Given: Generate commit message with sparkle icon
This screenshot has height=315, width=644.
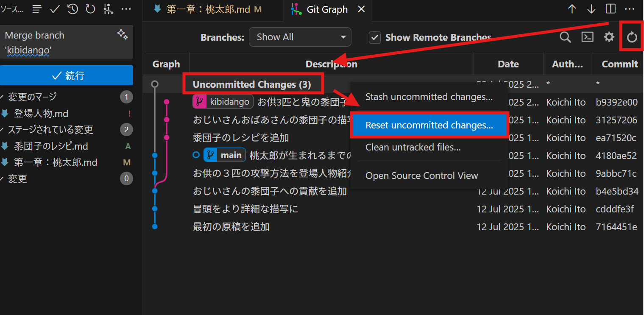Looking at the screenshot, I should click(x=123, y=35).
